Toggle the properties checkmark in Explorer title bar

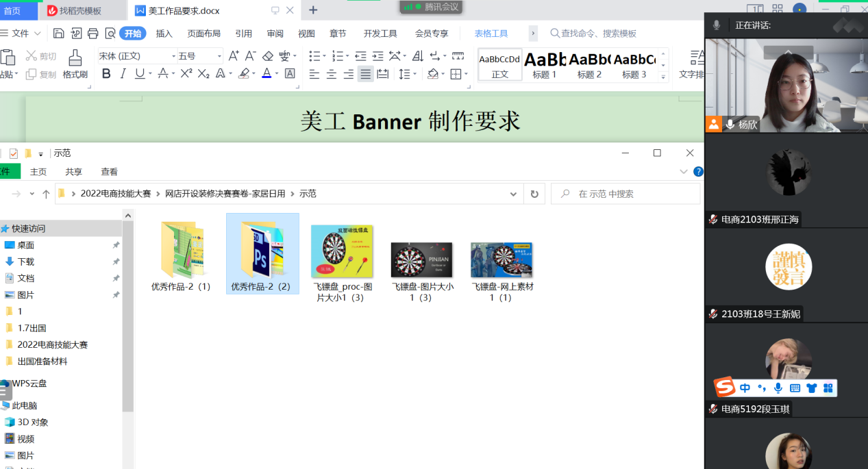(14, 153)
